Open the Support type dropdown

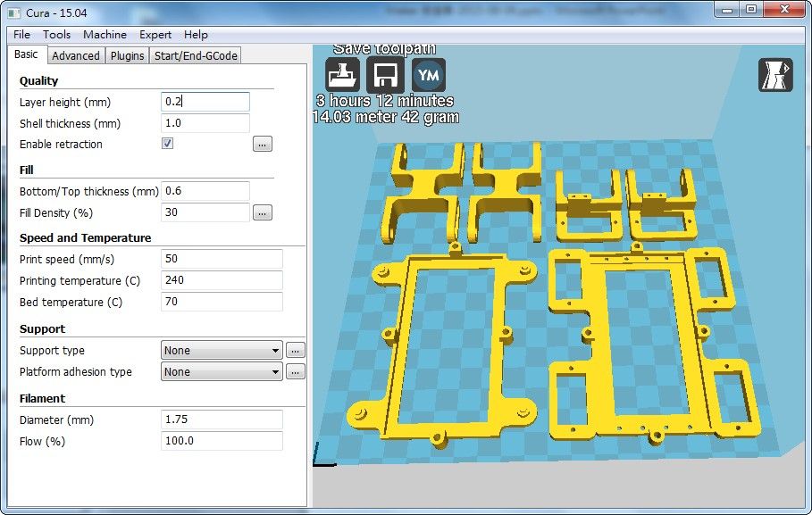point(222,351)
